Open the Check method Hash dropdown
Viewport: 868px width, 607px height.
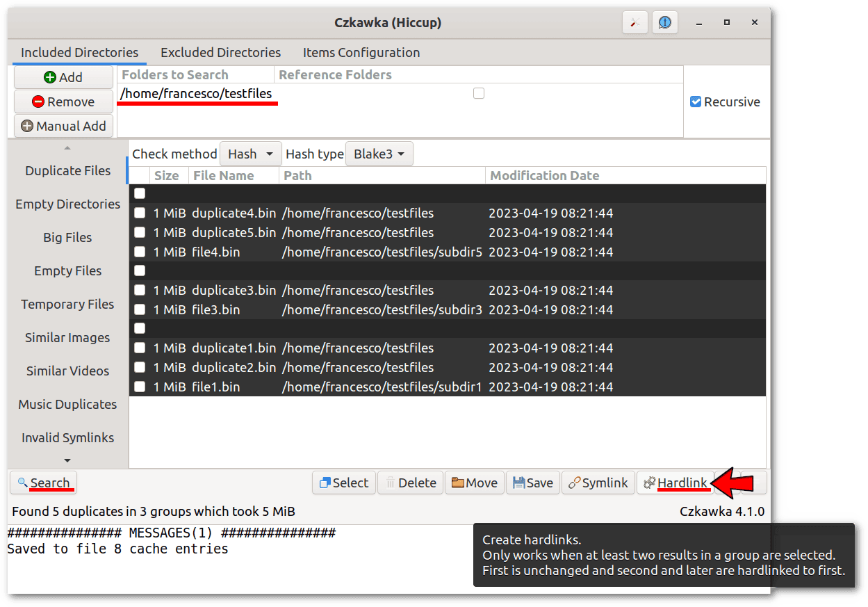coord(250,154)
